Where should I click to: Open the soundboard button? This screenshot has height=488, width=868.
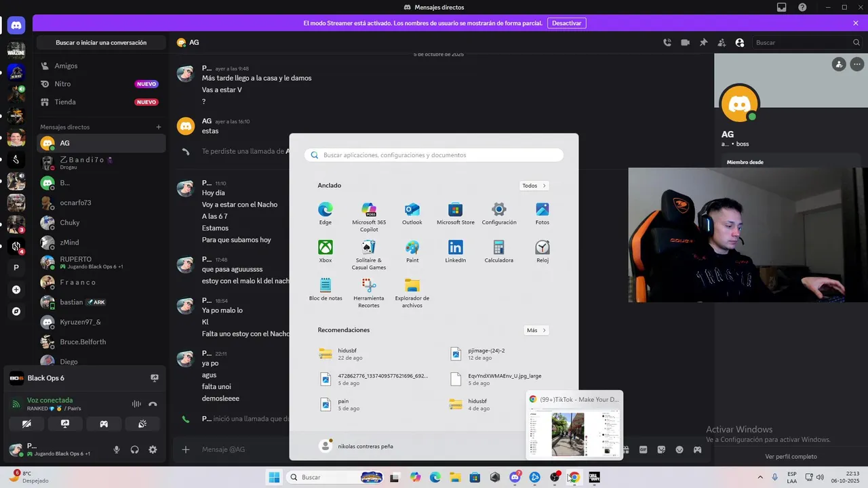tap(142, 424)
